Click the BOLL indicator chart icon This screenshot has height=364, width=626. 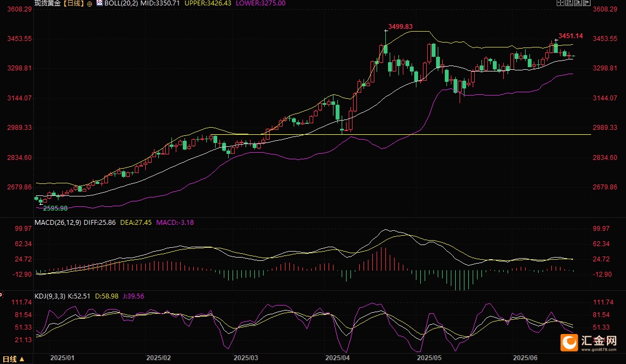[99, 3]
